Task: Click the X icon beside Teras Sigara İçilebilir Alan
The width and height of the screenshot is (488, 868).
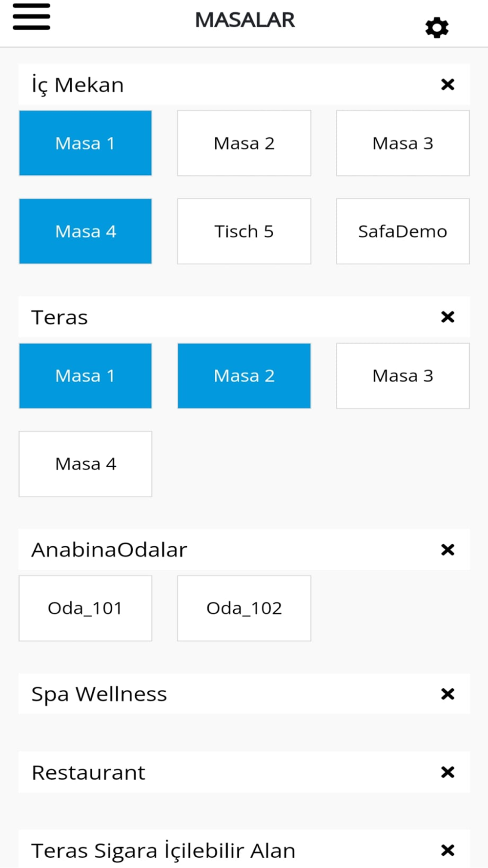Action: tap(447, 850)
